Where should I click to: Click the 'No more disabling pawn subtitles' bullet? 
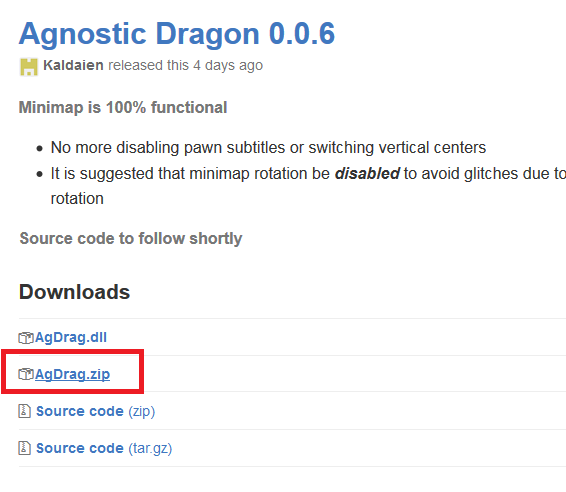pos(268,147)
